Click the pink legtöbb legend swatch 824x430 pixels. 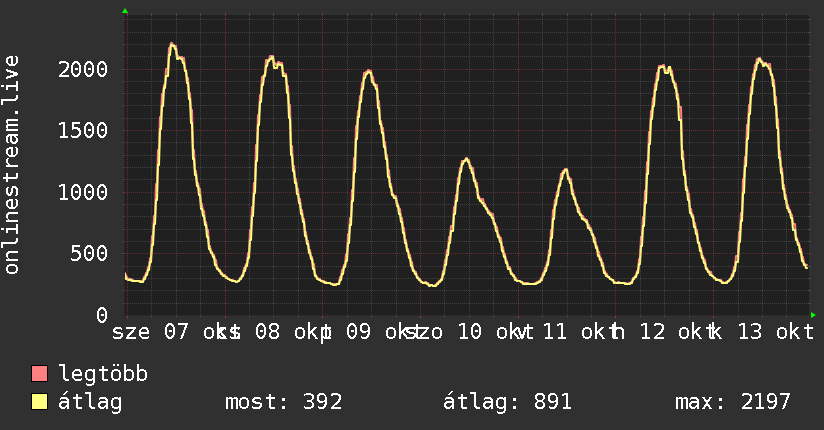[39, 373]
